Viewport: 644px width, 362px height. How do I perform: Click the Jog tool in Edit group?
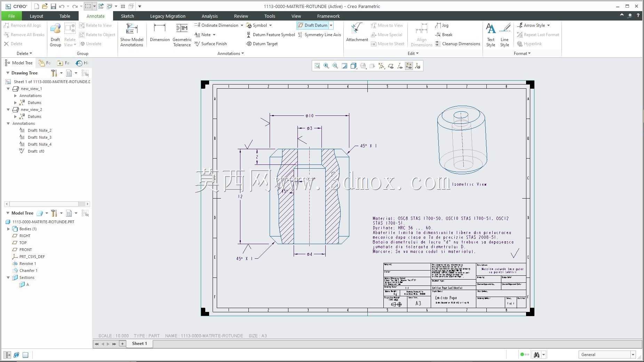point(442,25)
